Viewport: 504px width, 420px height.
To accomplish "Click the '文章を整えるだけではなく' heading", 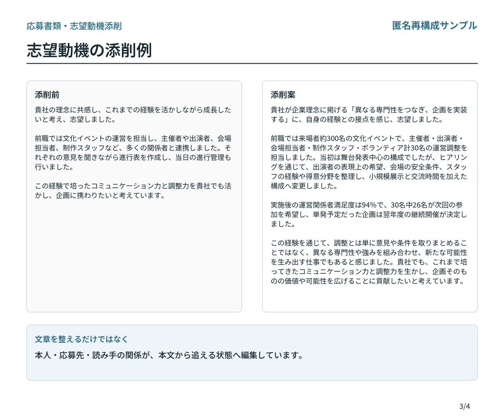I will pos(81,339).
